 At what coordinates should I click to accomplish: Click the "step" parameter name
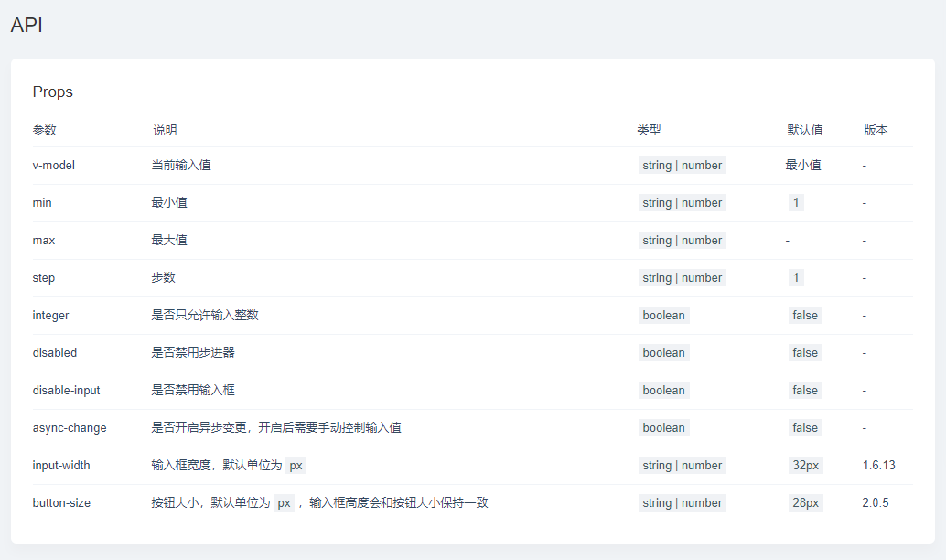tap(43, 277)
